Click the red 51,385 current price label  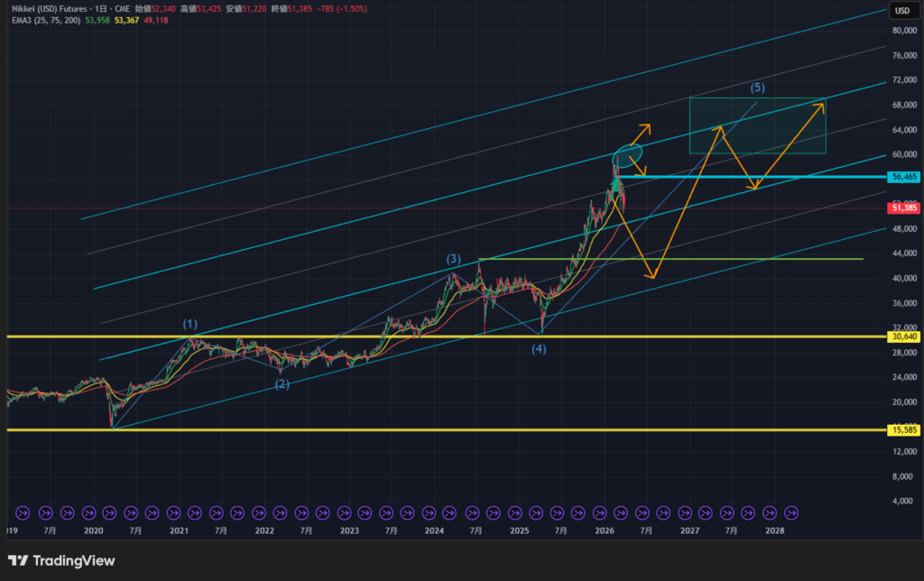903,207
